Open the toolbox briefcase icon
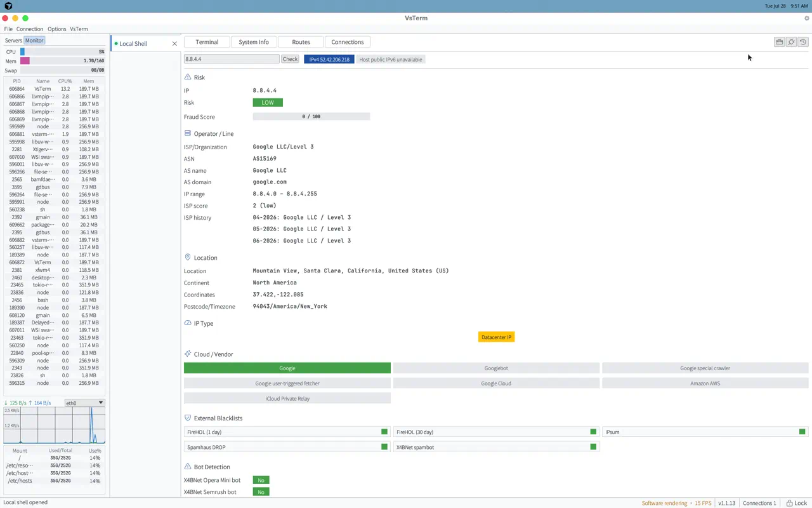This screenshot has height=508, width=812. (x=779, y=42)
